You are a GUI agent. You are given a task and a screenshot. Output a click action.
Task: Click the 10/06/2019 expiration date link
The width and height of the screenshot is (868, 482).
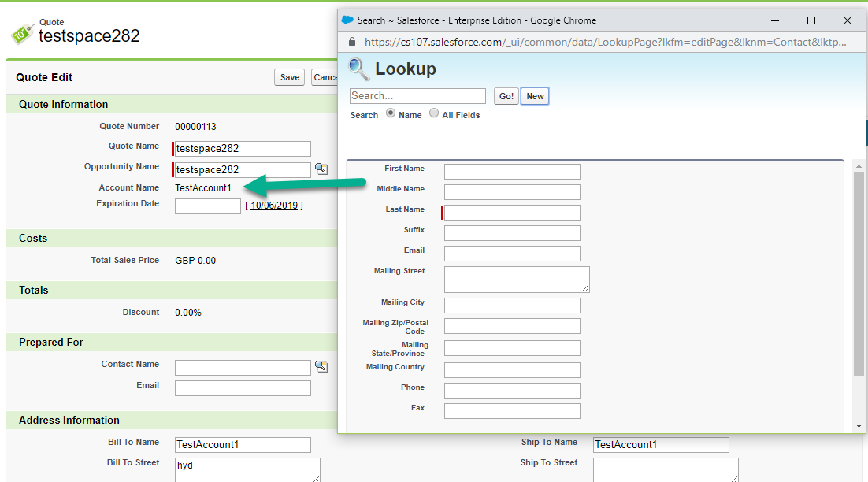274,206
